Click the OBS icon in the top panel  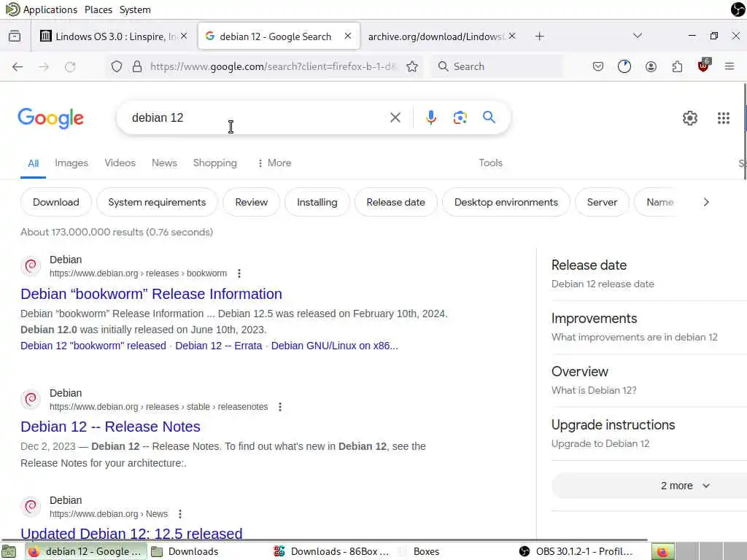tap(738, 9)
